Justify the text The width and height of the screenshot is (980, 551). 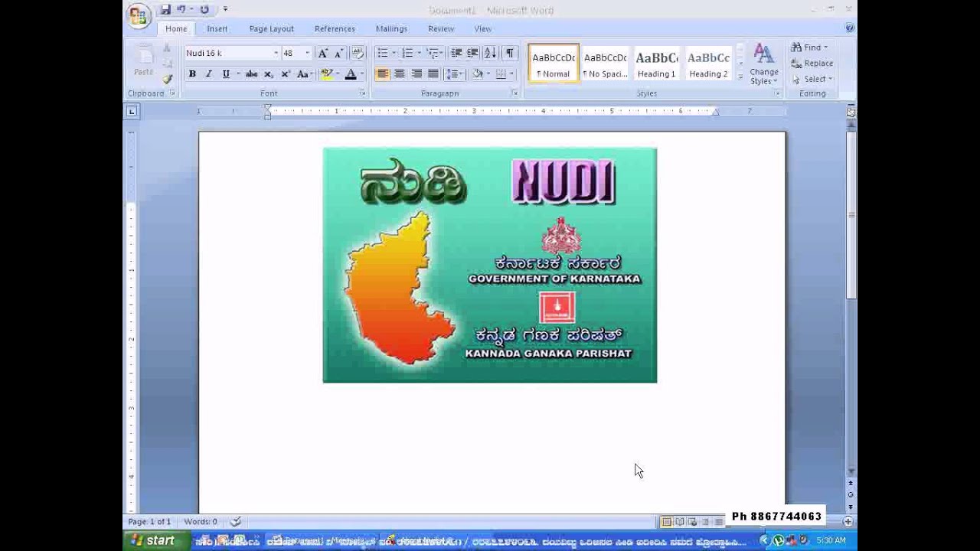click(433, 74)
